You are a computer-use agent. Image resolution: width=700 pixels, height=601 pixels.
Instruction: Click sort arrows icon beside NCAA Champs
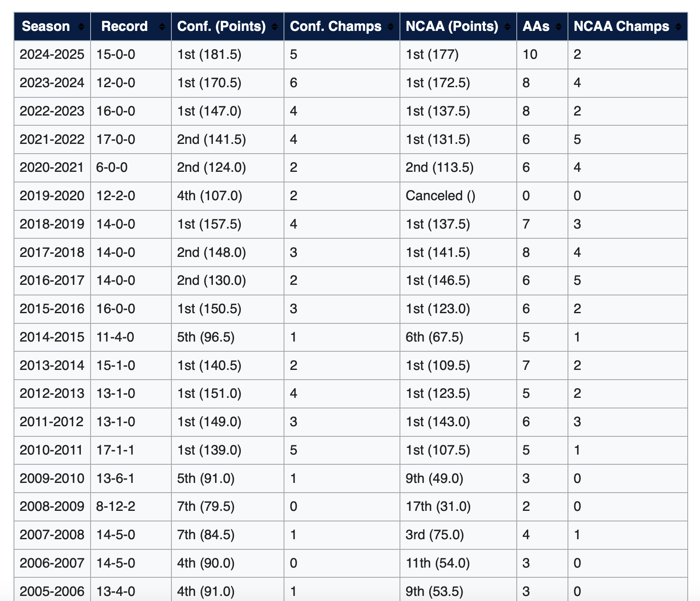pyautogui.click(x=678, y=27)
